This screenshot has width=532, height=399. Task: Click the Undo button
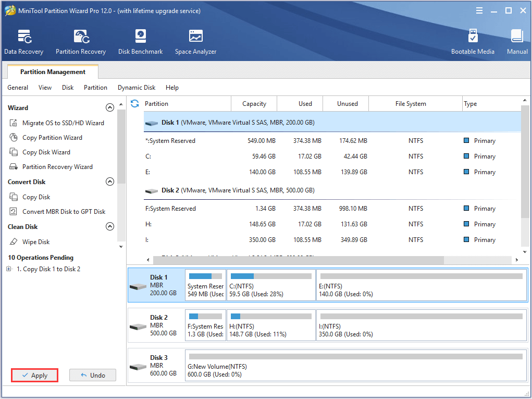pyautogui.click(x=93, y=375)
